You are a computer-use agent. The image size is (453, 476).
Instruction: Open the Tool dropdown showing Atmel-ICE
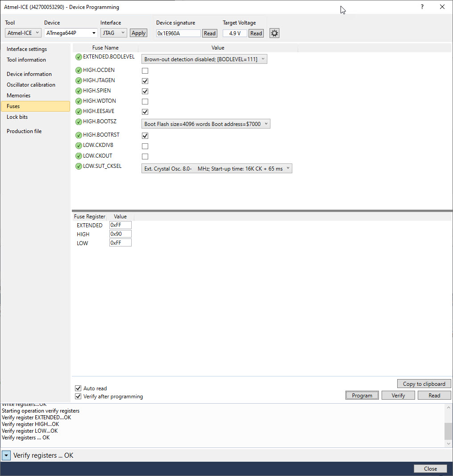click(x=23, y=33)
